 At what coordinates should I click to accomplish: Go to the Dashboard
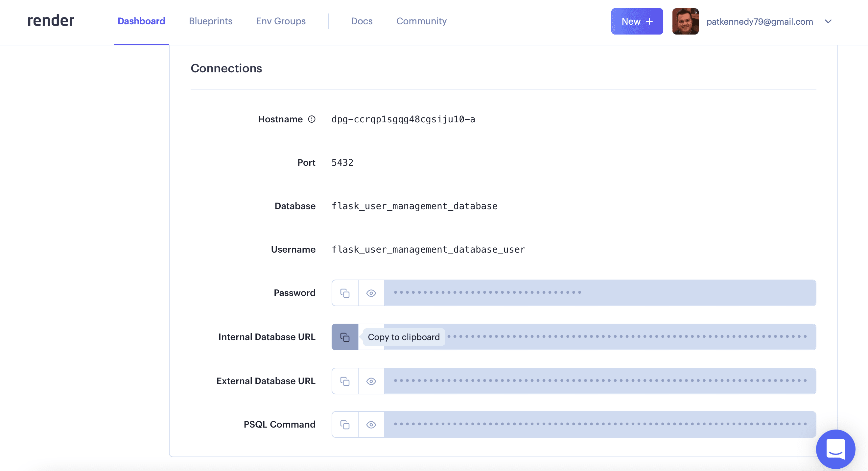[141, 21]
